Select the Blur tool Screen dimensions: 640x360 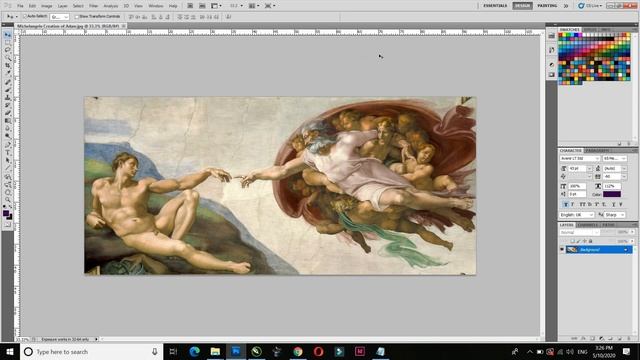tap(8, 129)
